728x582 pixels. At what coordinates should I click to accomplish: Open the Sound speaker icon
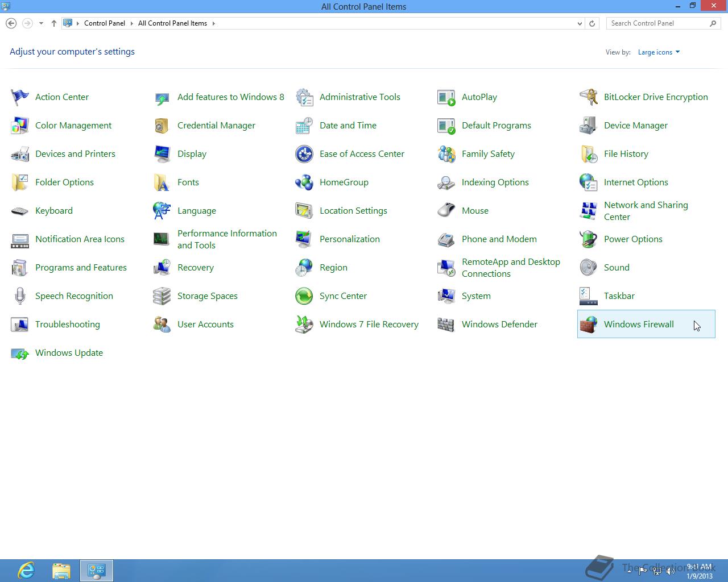[589, 268]
